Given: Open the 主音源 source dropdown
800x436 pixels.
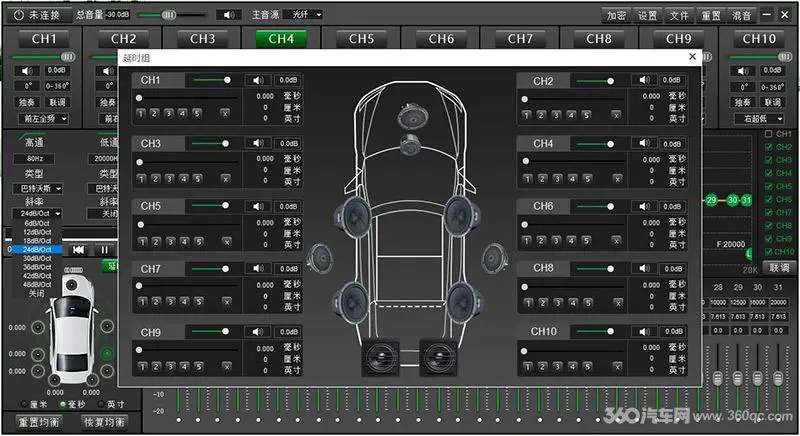Looking at the screenshot, I should (307, 15).
